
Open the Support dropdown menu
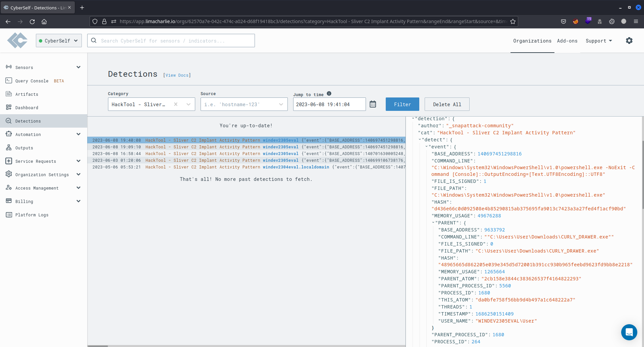(599, 41)
